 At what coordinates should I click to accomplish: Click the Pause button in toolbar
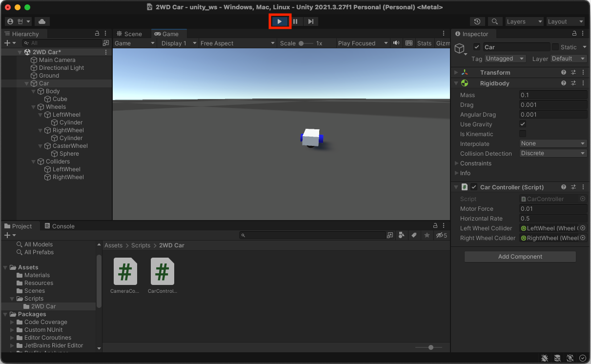click(295, 21)
